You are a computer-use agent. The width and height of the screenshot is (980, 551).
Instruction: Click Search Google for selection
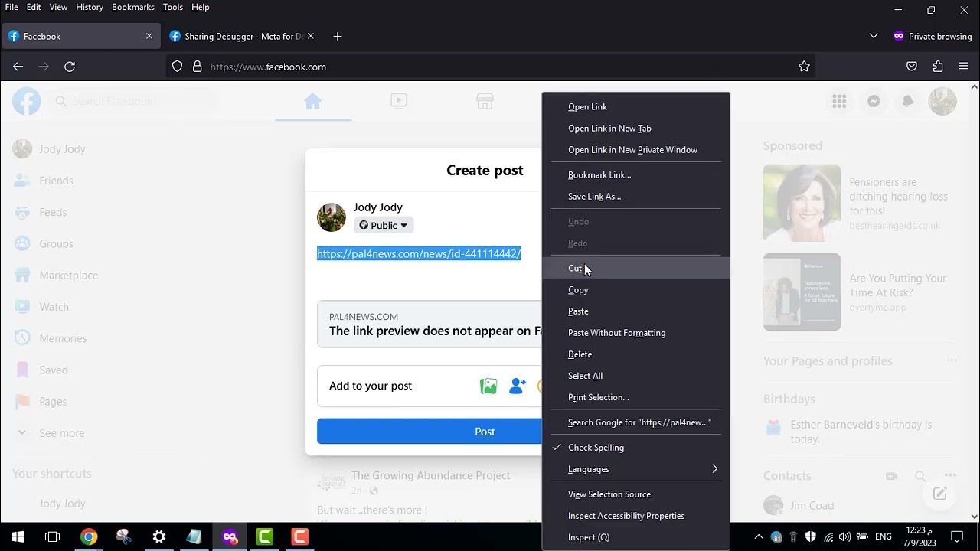tap(636, 422)
